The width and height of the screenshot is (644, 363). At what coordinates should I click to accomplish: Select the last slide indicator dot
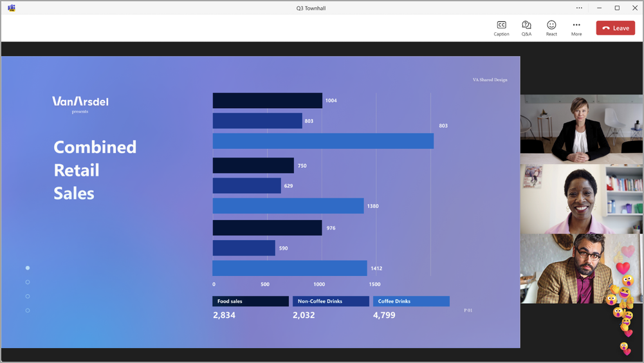coord(28,310)
